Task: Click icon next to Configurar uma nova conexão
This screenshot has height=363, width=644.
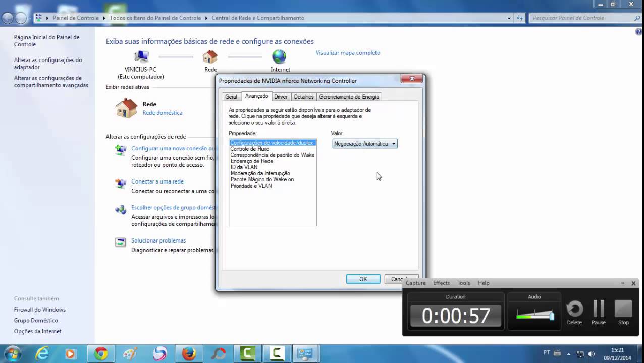Action: coord(121,150)
